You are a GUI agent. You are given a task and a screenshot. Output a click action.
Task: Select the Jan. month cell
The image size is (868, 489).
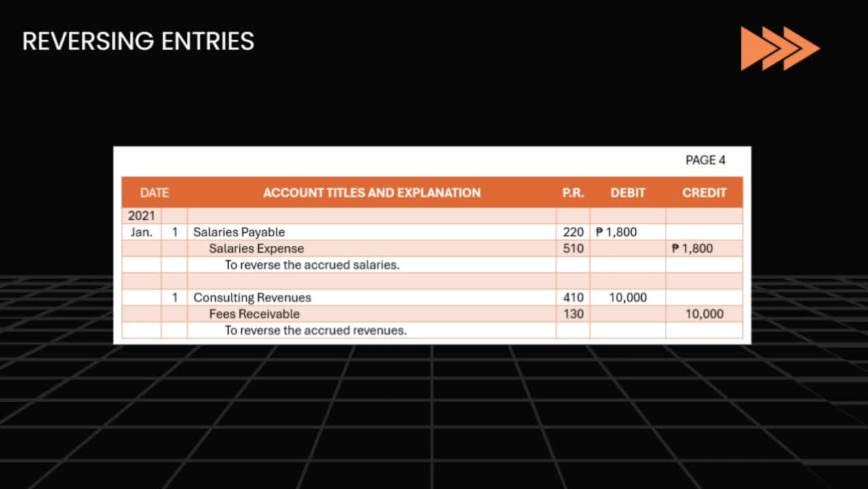[x=141, y=232]
